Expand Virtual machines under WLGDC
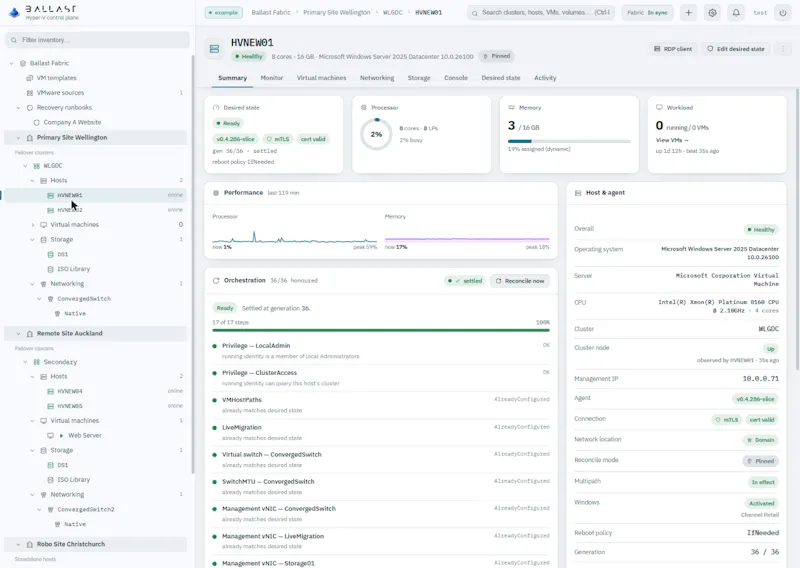 click(x=33, y=225)
